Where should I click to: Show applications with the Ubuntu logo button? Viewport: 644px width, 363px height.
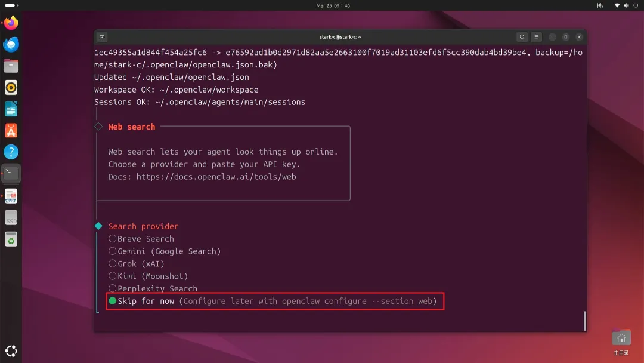11,351
